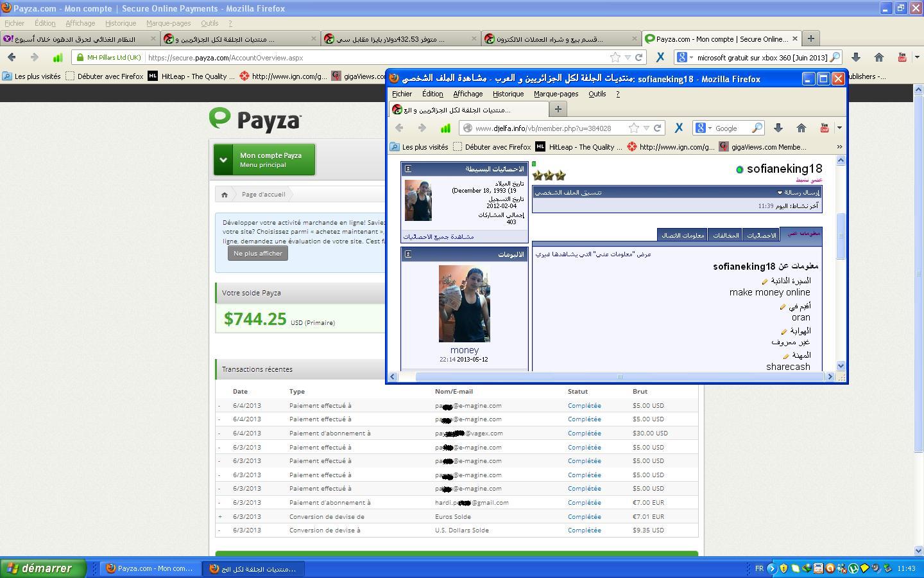Click pencil edit icon next to المهنة
The width and height of the screenshot is (924, 578).
785,356
